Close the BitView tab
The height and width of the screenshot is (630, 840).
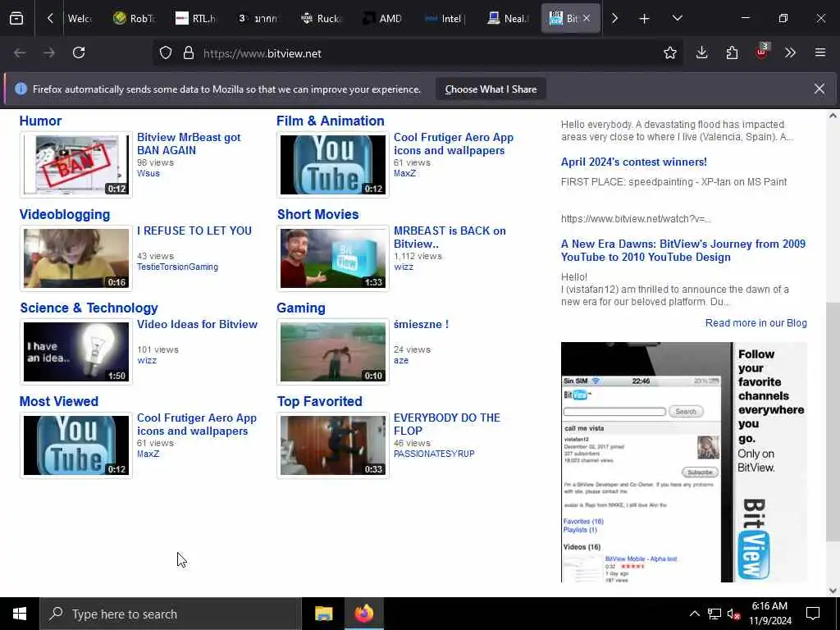click(587, 18)
